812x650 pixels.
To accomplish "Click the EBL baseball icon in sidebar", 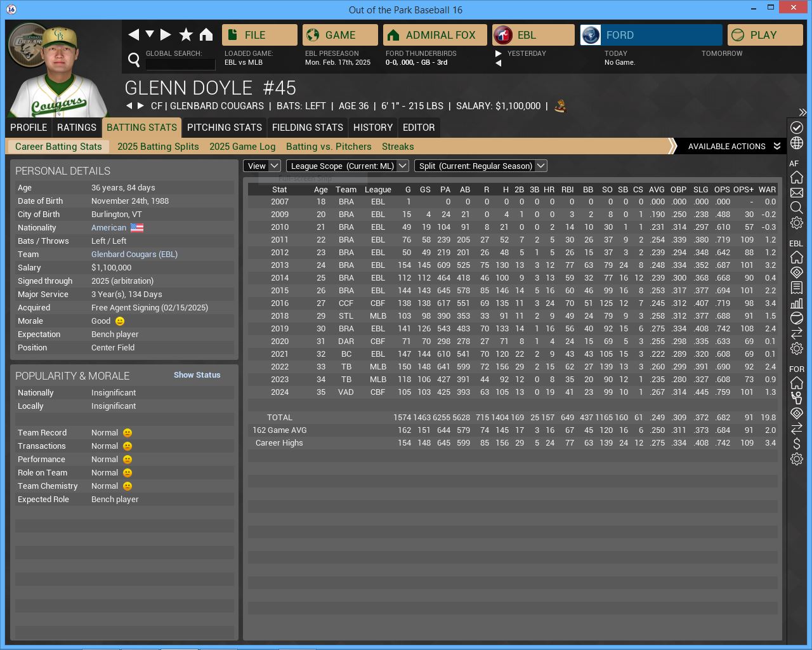I will point(797,318).
